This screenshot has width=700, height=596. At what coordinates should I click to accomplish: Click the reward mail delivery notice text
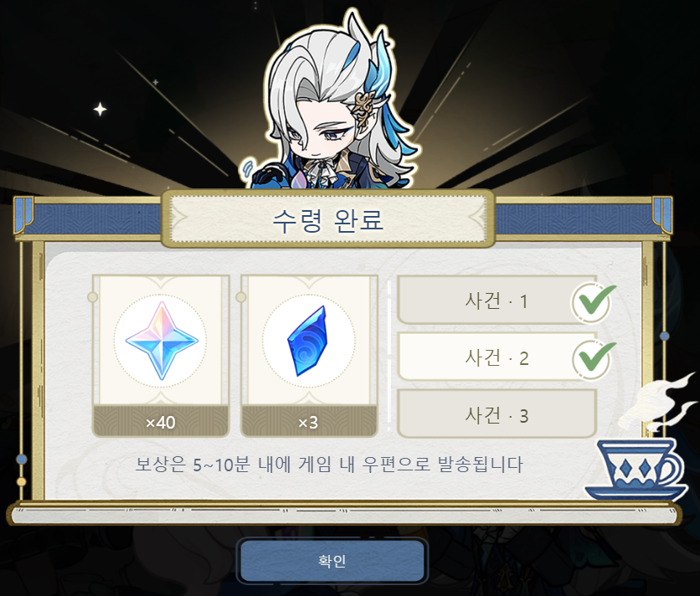329,465
